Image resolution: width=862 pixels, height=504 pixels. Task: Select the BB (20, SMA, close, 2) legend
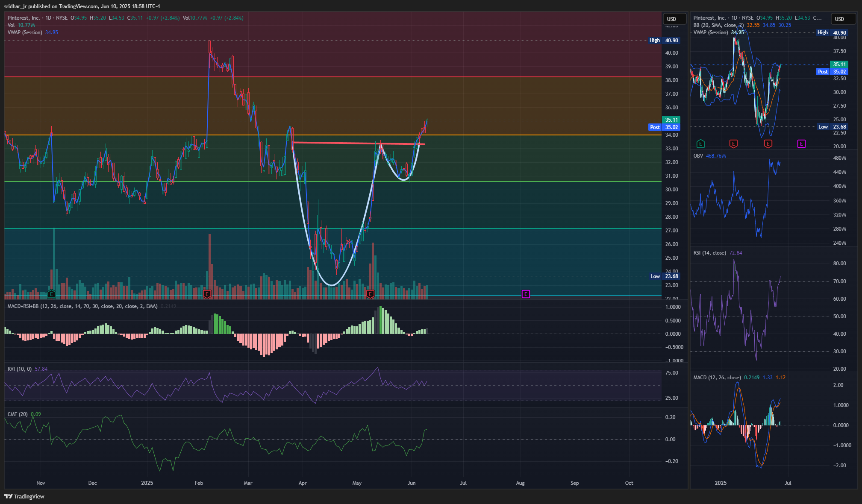pyautogui.click(x=742, y=25)
